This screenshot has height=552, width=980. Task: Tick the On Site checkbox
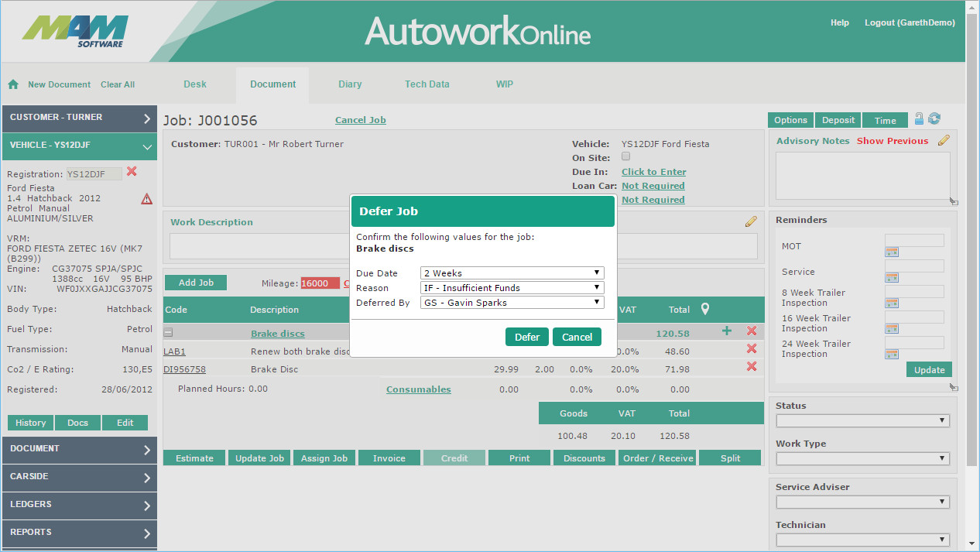(625, 156)
